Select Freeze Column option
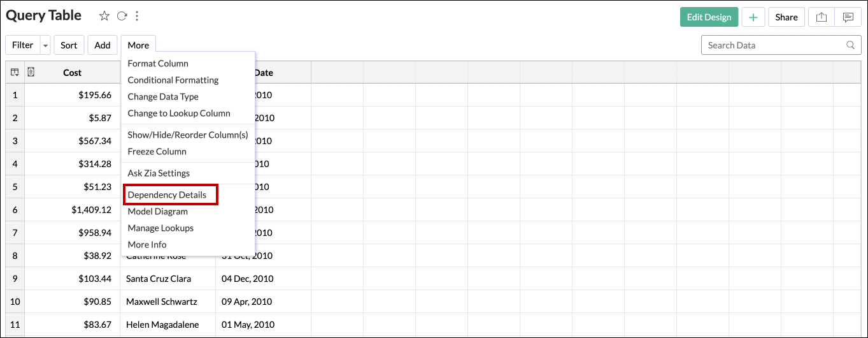868x338 pixels. (x=157, y=151)
